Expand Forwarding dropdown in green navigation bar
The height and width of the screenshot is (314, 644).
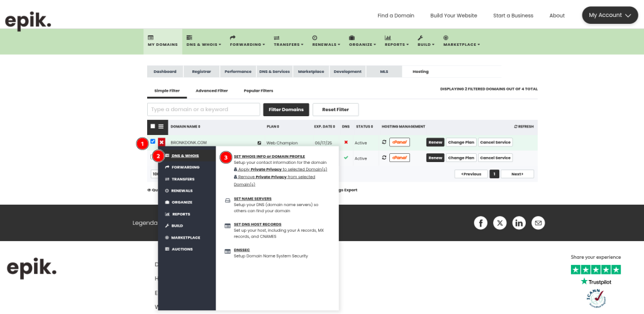pos(247,41)
